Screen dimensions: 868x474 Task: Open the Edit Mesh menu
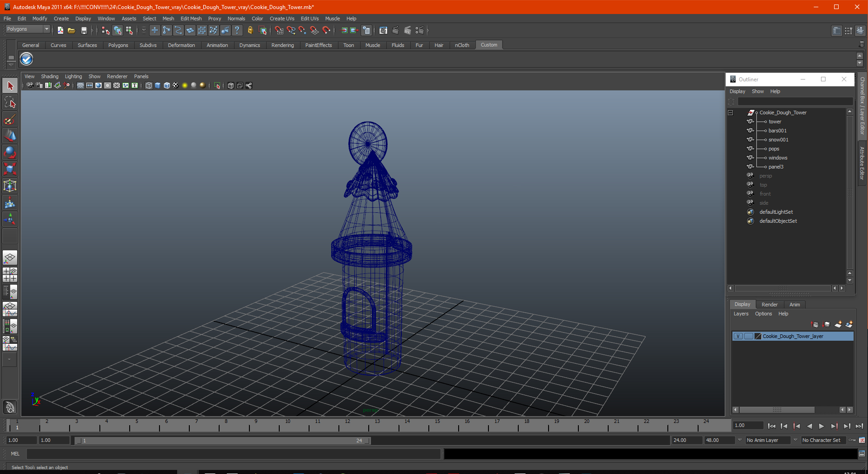point(191,19)
